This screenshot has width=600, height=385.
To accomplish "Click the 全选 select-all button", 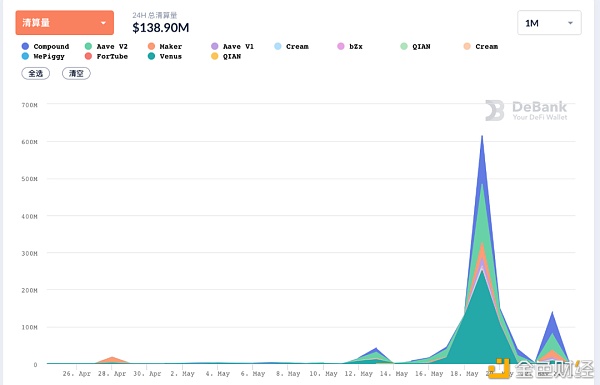I will [36, 73].
